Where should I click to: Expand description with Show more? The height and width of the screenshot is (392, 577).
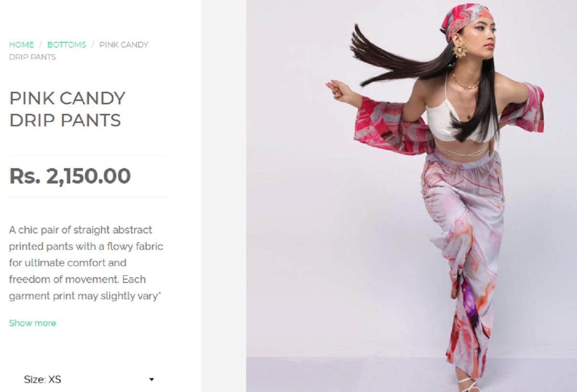point(33,323)
